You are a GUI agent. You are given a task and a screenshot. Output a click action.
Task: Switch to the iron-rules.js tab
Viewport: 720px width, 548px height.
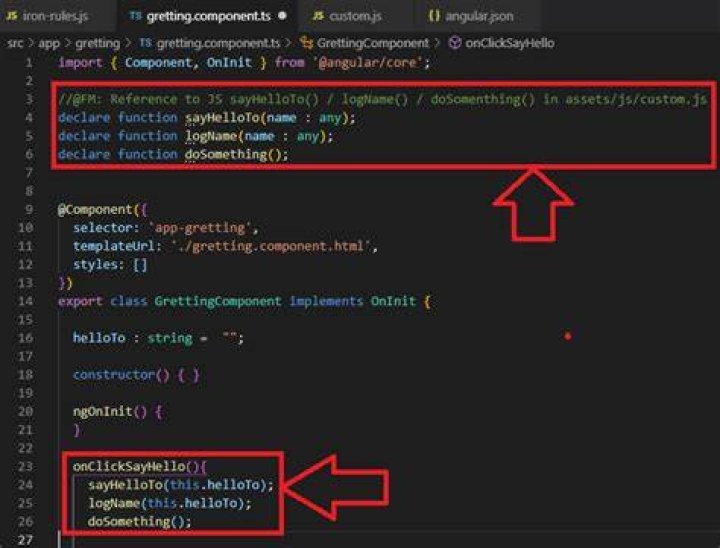pyautogui.click(x=47, y=16)
